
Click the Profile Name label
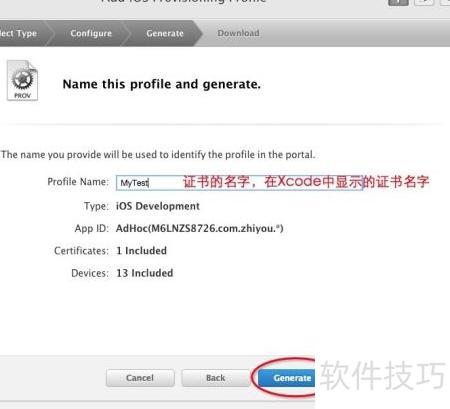[x=78, y=182]
